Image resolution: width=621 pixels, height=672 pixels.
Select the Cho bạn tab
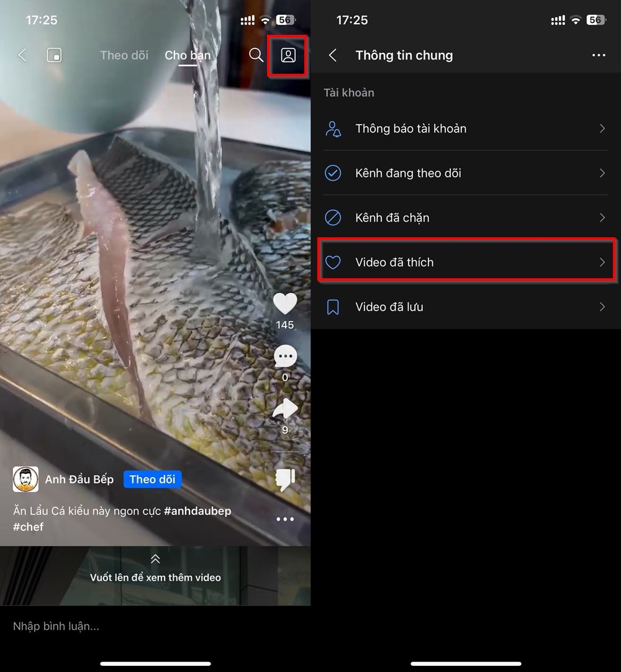coord(188,55)
